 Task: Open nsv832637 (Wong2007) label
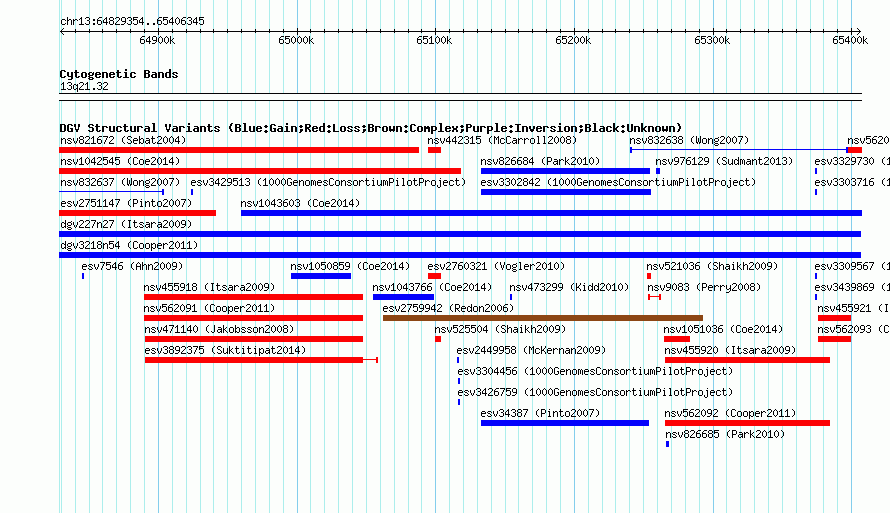pyautogui.click(x=120, y=182)
